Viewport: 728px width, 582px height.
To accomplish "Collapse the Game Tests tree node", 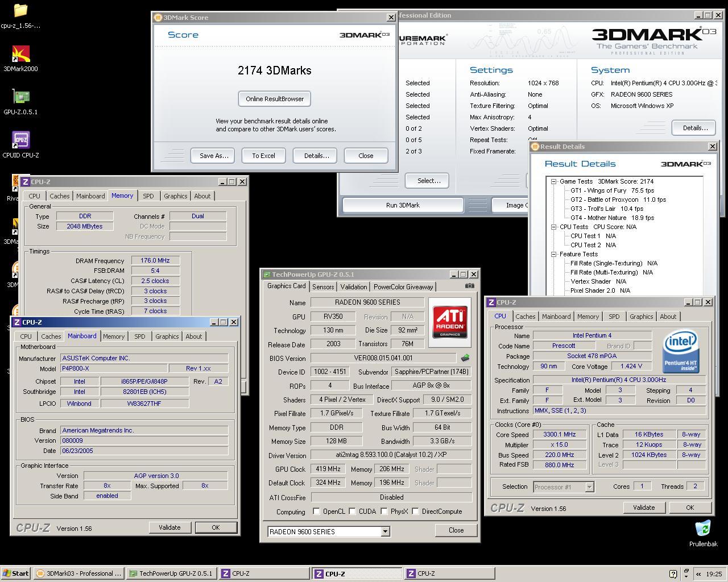I will (553, 181).
